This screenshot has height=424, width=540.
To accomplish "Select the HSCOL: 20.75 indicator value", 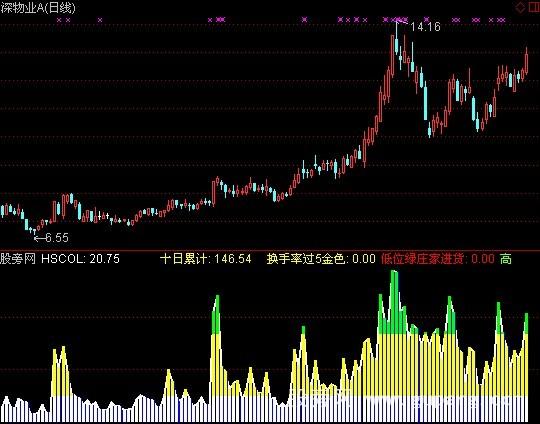I will (x=80, y=259).
